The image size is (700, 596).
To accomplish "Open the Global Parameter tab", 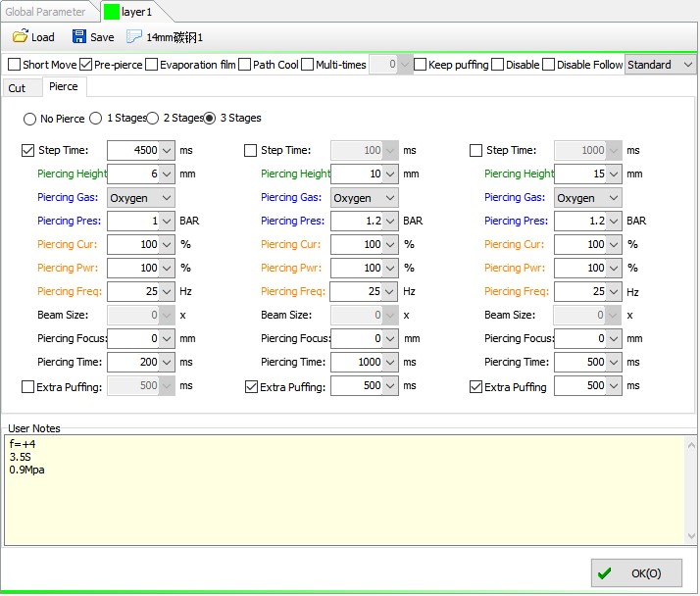I will coord(45,12).
